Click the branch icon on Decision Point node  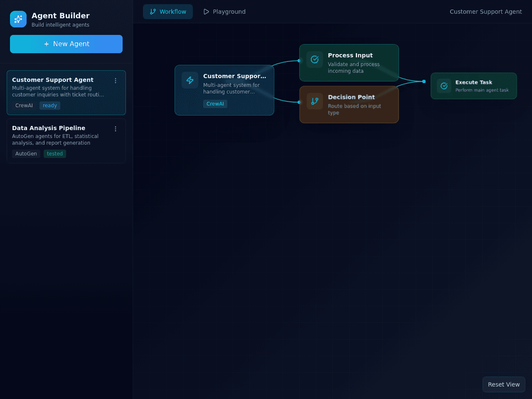point(315,101)
